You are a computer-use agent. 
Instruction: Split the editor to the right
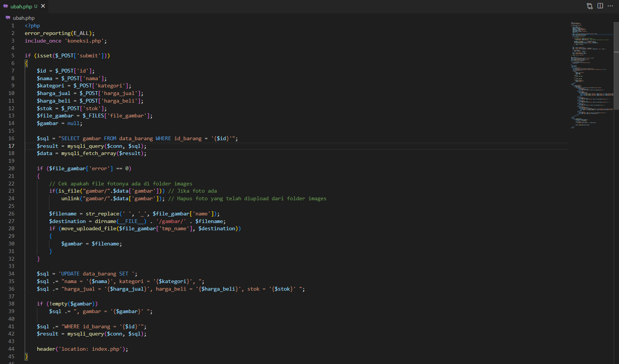pyautogui.click(x=600, y=6)
